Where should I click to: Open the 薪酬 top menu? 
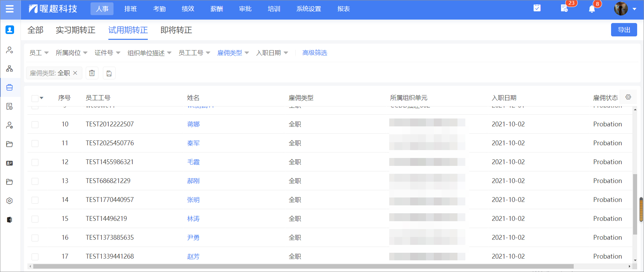coord(217,9)
